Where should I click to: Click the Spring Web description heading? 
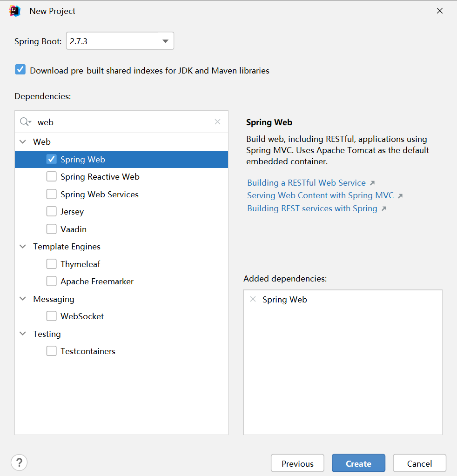(269, 122)
